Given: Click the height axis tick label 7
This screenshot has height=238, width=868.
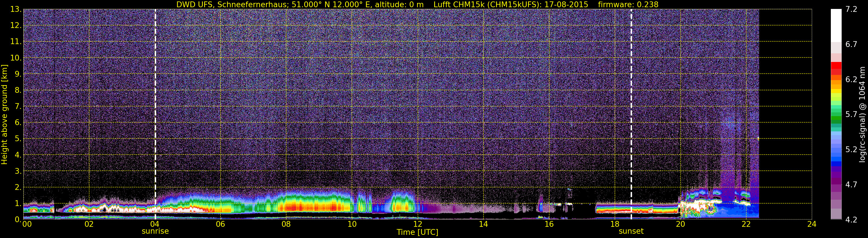Looking at the screenshot, I should tap(18, 106).
